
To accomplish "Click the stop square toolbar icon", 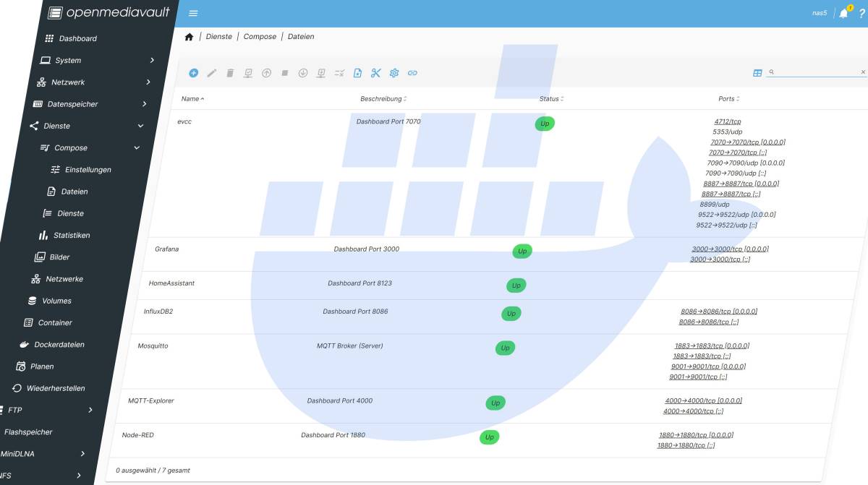I will (285, 73).
